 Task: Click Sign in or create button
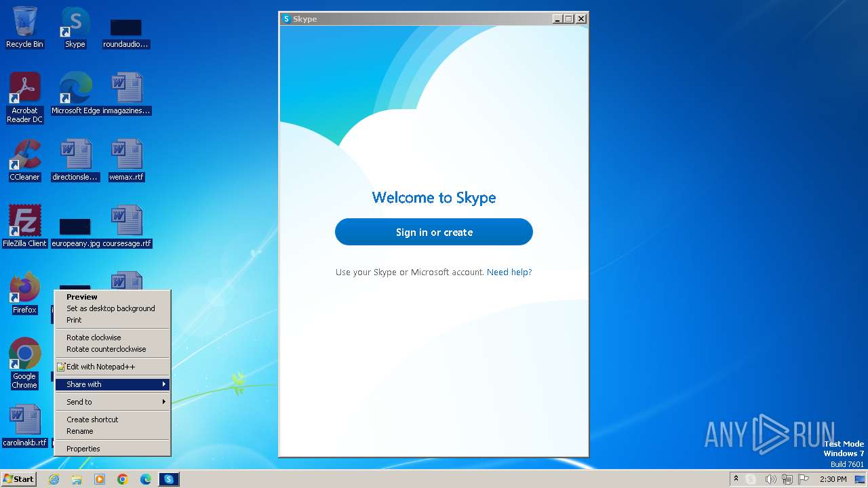(434, 232)
